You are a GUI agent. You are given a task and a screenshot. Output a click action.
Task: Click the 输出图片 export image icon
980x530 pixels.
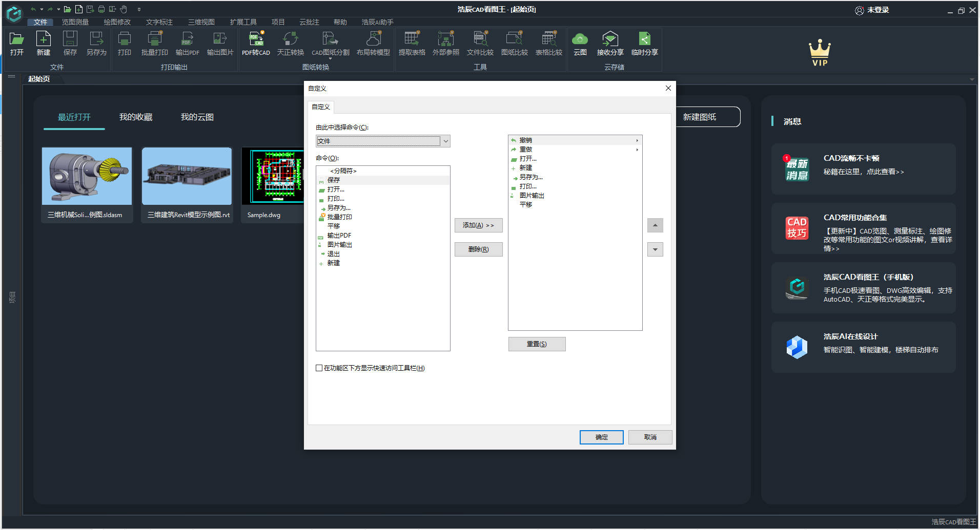pyautogui.click(x=220, y=44)
